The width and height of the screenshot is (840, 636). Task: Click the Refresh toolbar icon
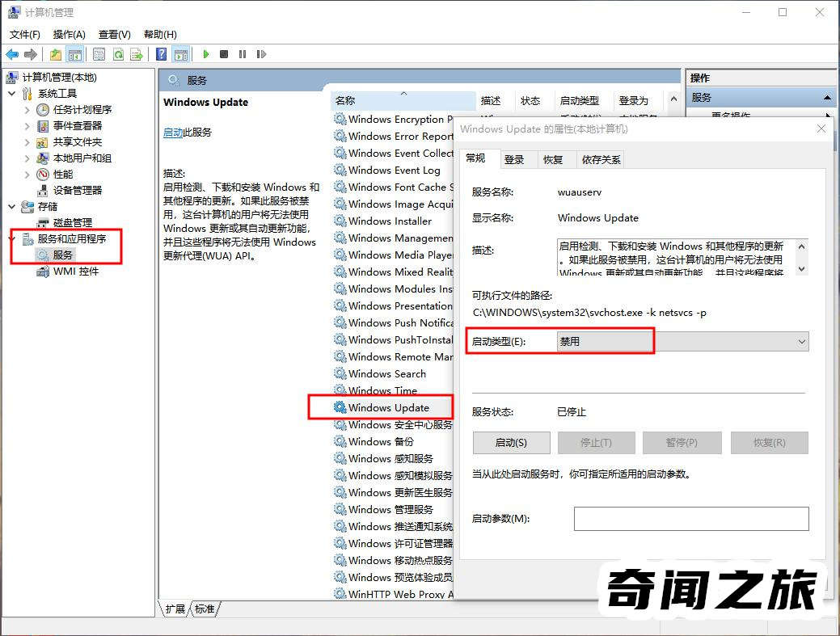click(118, 54)
